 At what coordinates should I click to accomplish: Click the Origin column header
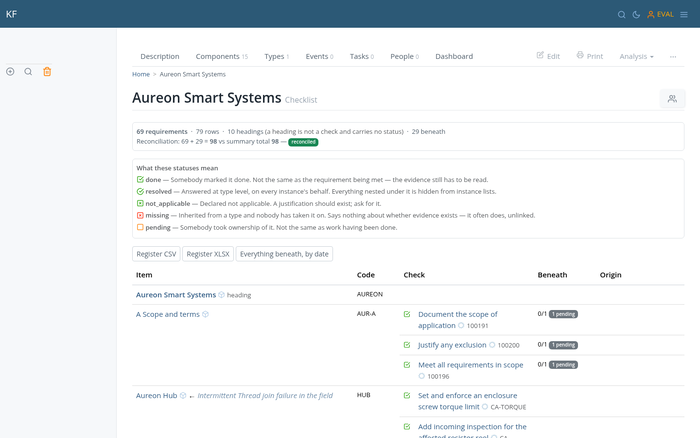coord(610,275)
